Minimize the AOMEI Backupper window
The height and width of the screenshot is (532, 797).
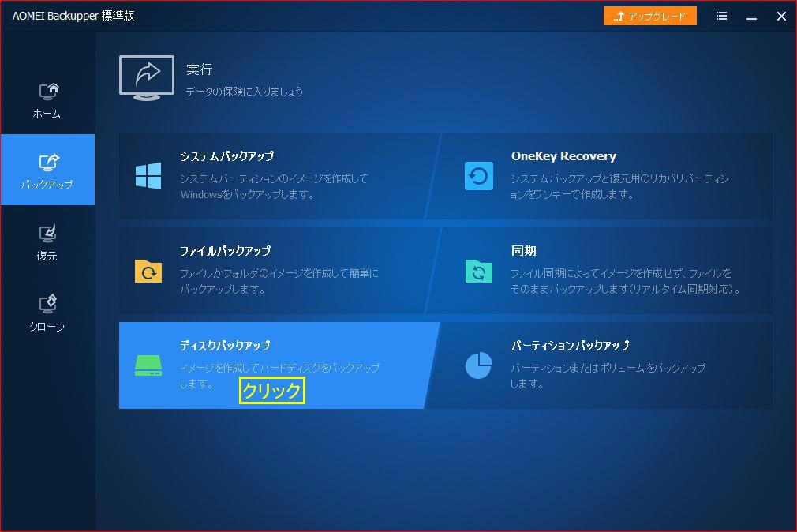pos(752,17)
